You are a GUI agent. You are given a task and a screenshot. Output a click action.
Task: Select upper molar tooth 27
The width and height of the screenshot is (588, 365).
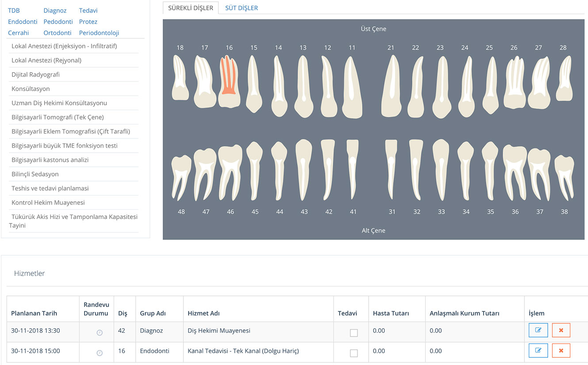[x=538, y=82]
